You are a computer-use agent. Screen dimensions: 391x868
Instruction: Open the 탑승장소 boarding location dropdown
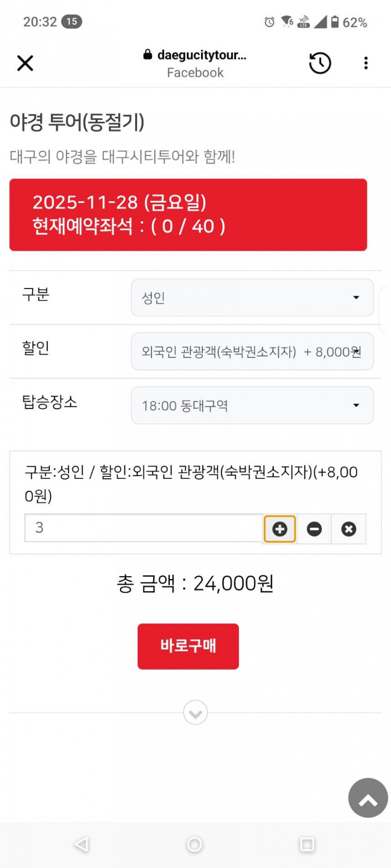click(x=252, y=405)
